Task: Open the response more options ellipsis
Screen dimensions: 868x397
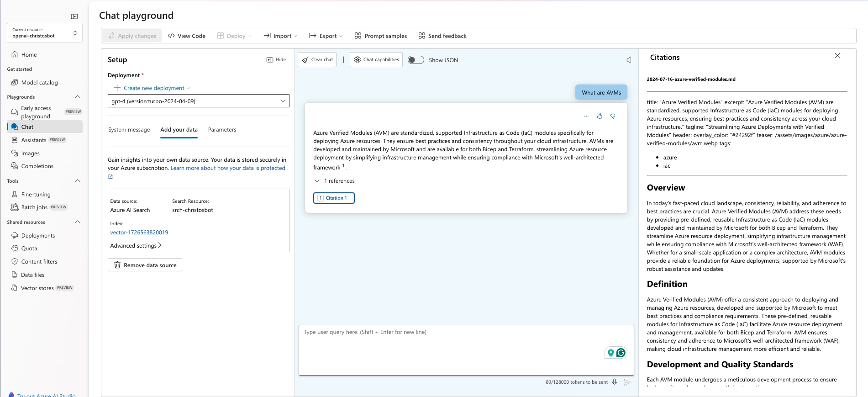Action: click(x=586, y=116)
